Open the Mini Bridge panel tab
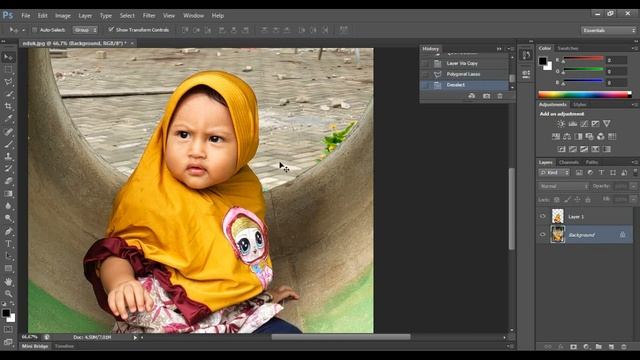Viewport: 640px width, 360px height. coord(35,346)
